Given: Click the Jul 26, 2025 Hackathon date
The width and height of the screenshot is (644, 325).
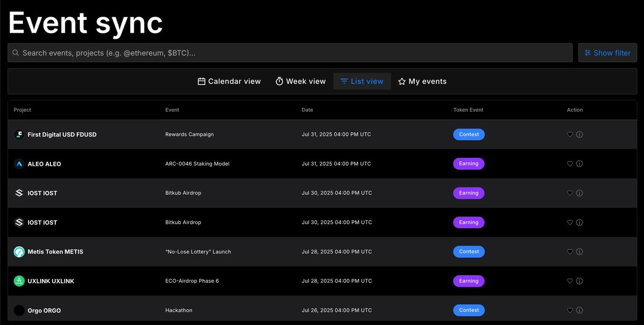Looking at the screenshot, I should pos(336,310).
